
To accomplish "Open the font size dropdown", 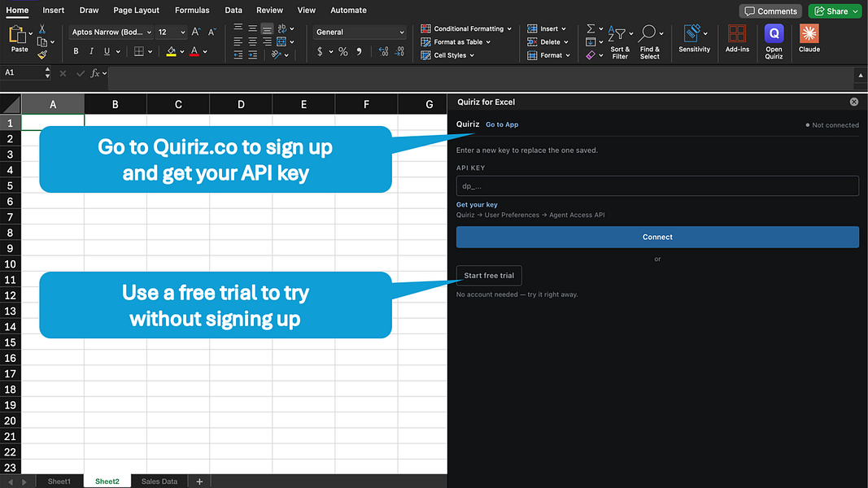I will tap(183, 32).
